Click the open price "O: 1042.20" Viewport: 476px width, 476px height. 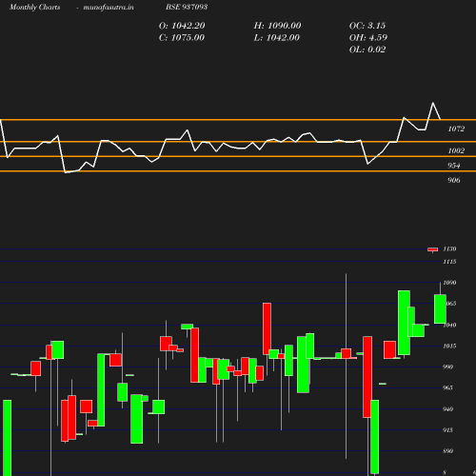point(182,26)
